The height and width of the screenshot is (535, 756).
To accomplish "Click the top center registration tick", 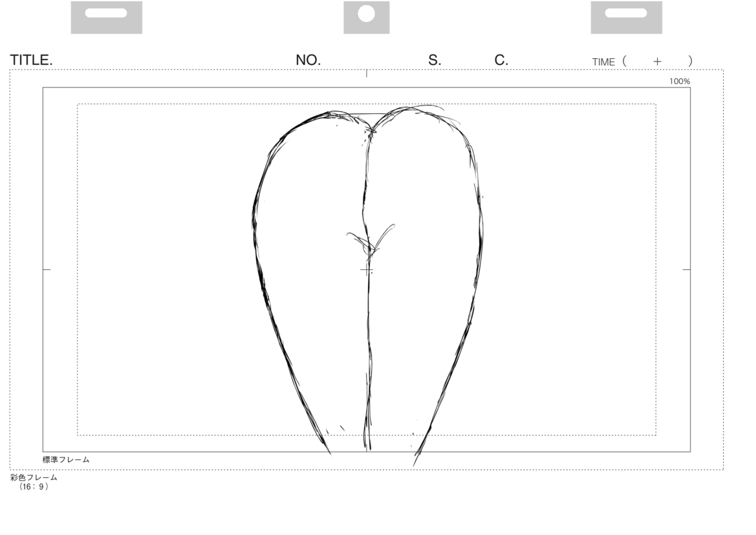I will click(367, 73).
